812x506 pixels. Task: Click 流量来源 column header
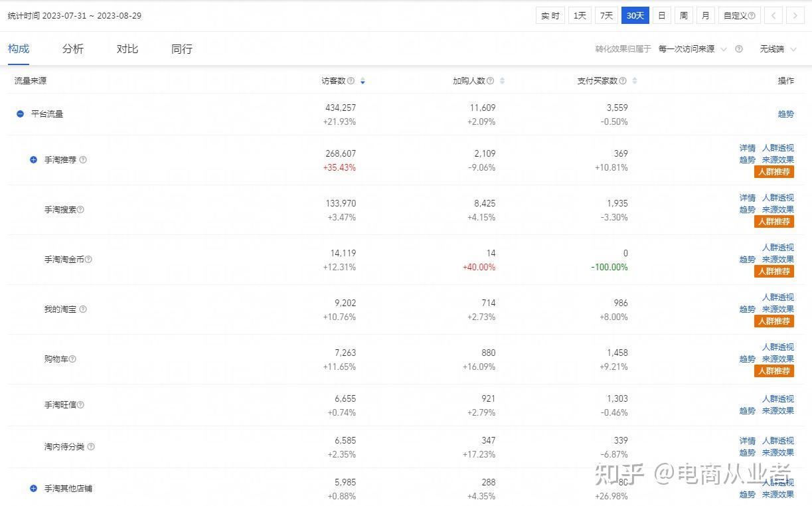(x=31, y=81)
